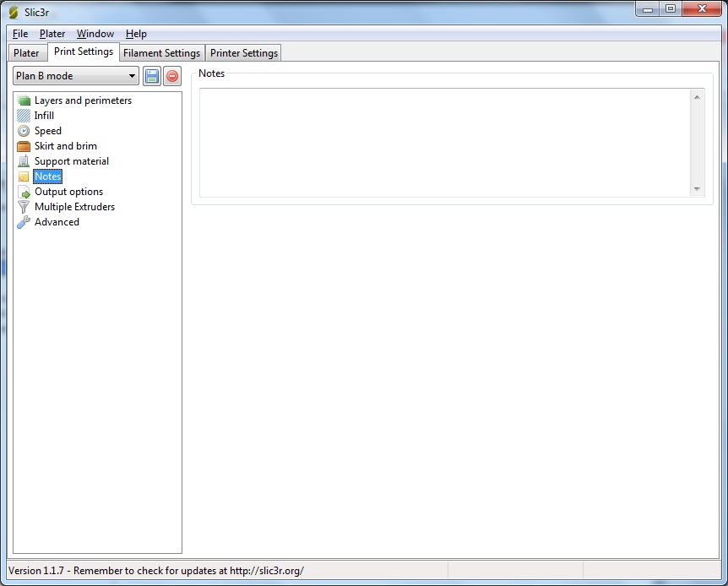This screenshot has height=586, width=728.
Task: Open Output options settings
Action: (x=68, y=192)
